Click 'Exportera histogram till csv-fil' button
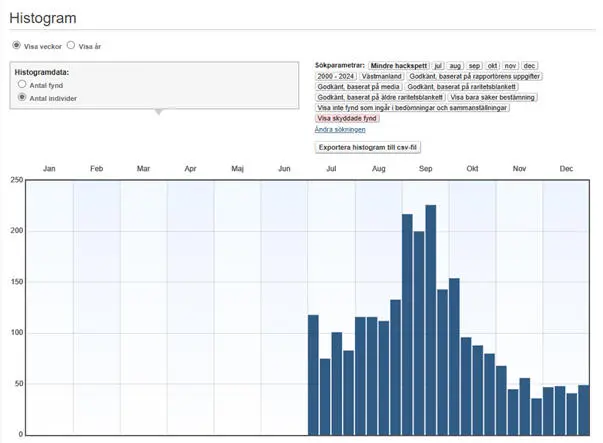 tap(367, 147)
